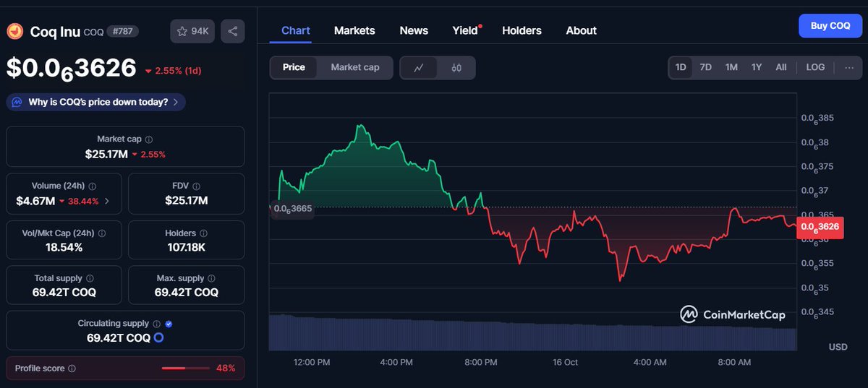Click the 12:00 PM time axis label
Image resolution: width=868 pixels, height=388 pixels.
tap(313, 362)
